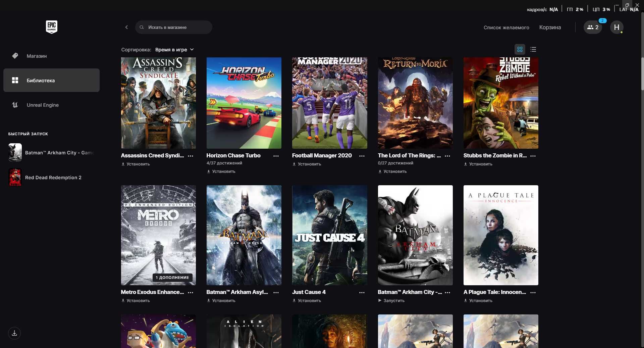Click the search field in the store
The image size is (644, 348).
tap(174, 27)
